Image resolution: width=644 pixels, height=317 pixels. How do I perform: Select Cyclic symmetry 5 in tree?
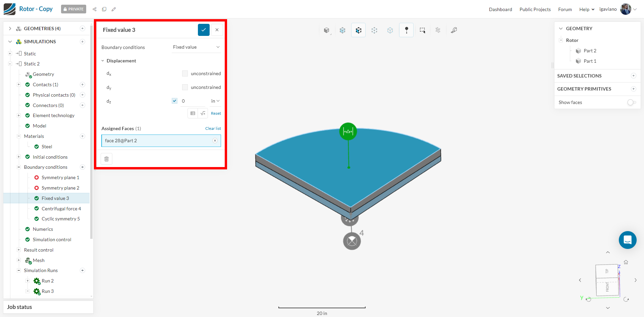61,219
